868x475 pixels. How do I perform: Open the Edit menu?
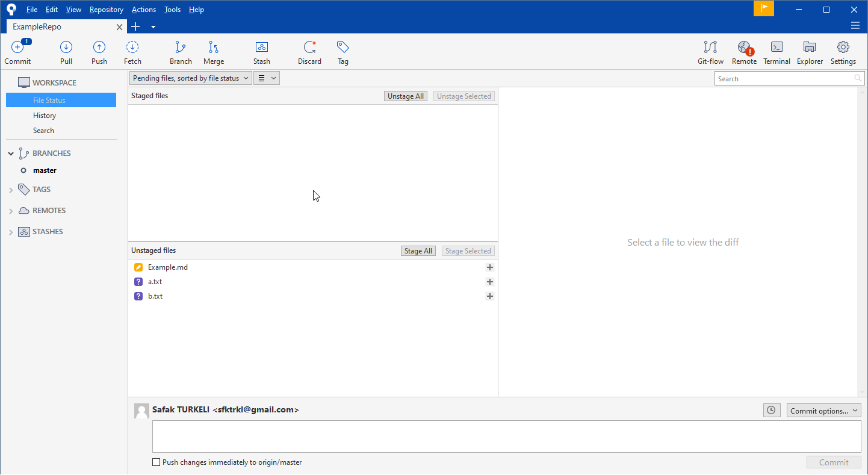(52, 10)
